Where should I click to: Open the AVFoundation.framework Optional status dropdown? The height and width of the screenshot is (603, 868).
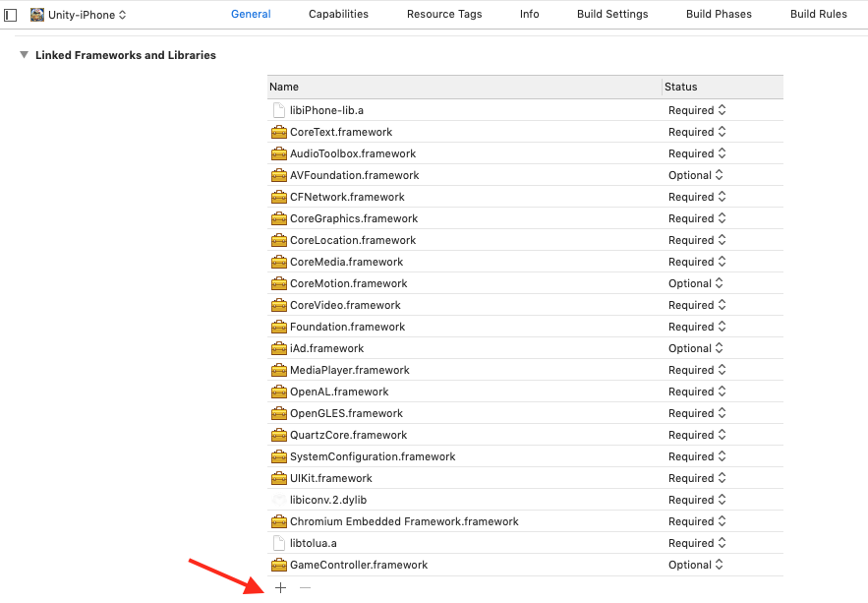coord(696,175)
